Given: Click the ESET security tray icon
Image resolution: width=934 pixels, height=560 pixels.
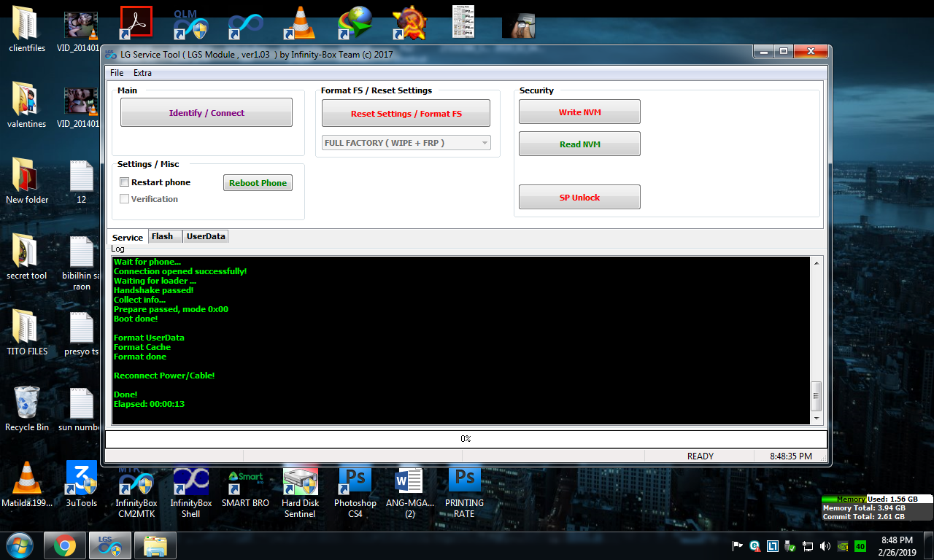Looking at the screenshot, I should [754, 545].
